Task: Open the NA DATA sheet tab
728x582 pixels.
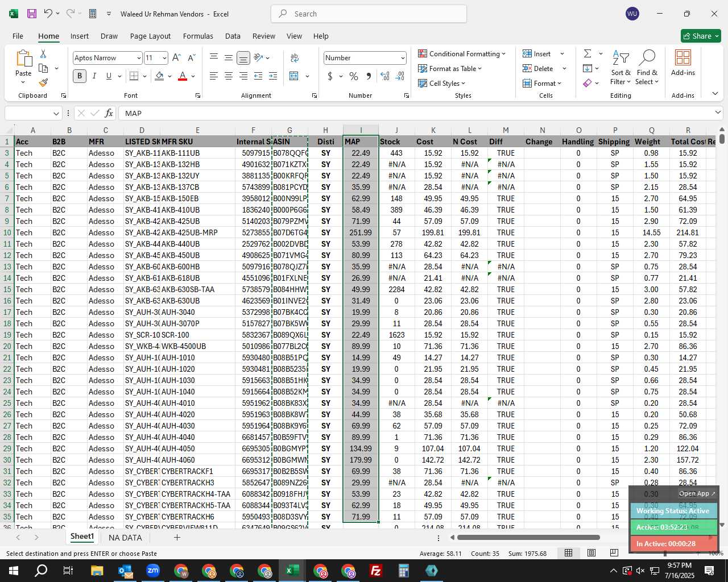Action: pos(125,537)
